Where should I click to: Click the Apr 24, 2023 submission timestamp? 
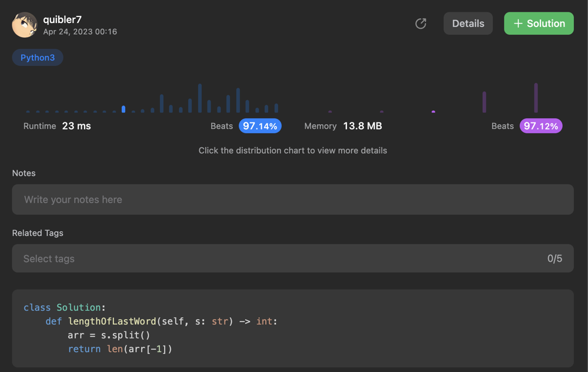pos(80,32)
